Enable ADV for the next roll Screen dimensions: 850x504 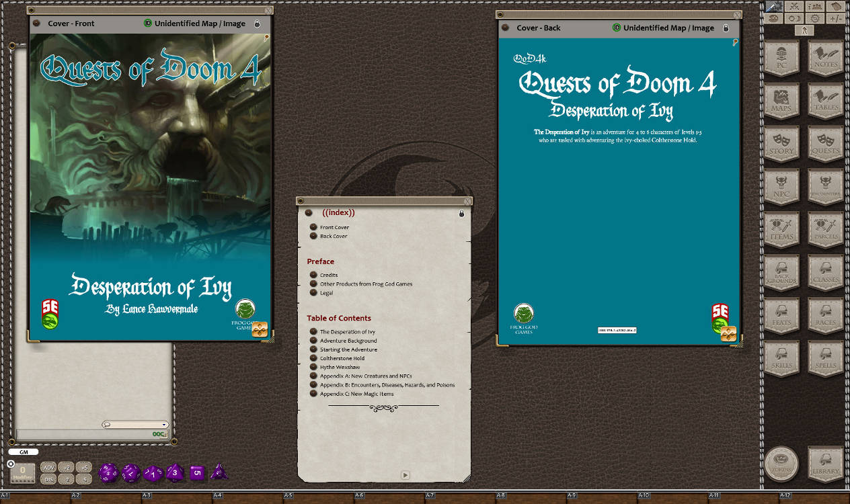[50, 466]
